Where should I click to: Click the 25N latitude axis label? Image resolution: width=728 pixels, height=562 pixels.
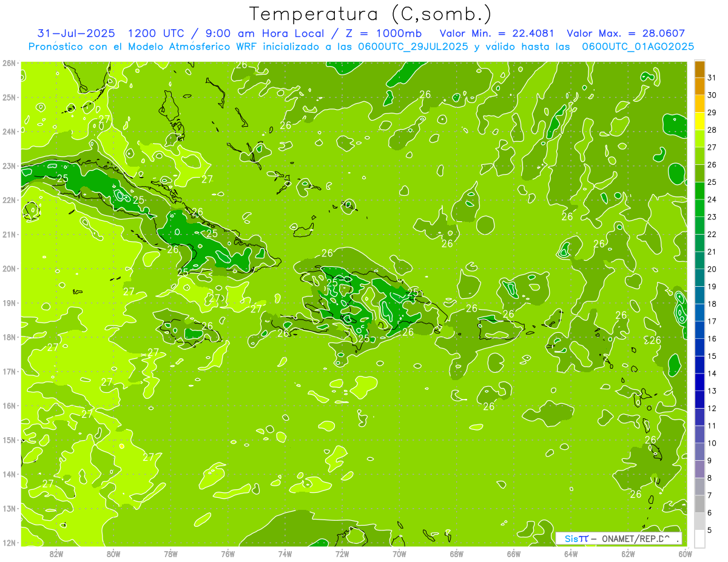[8, 97]
